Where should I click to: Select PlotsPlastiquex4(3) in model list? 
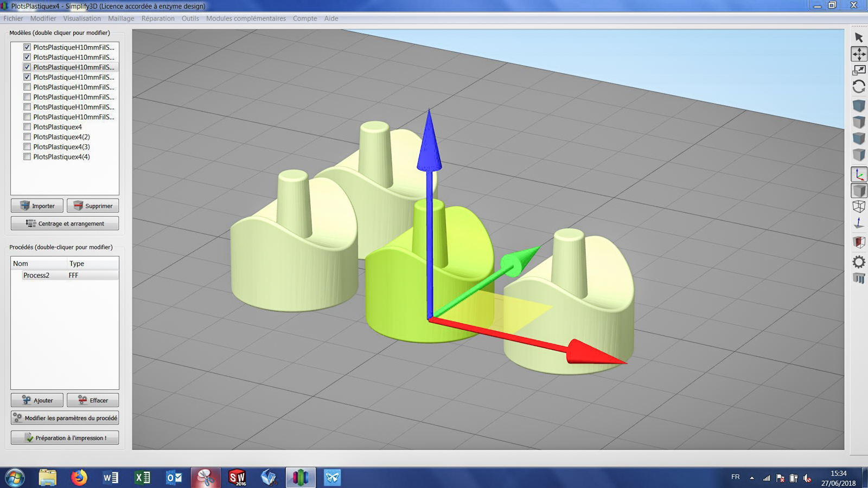click(61, 147)
